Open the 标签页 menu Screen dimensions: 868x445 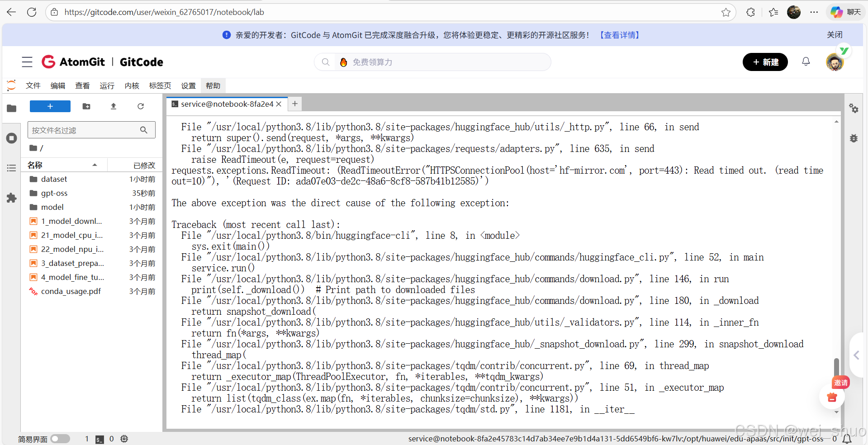[x=160, y=85]
